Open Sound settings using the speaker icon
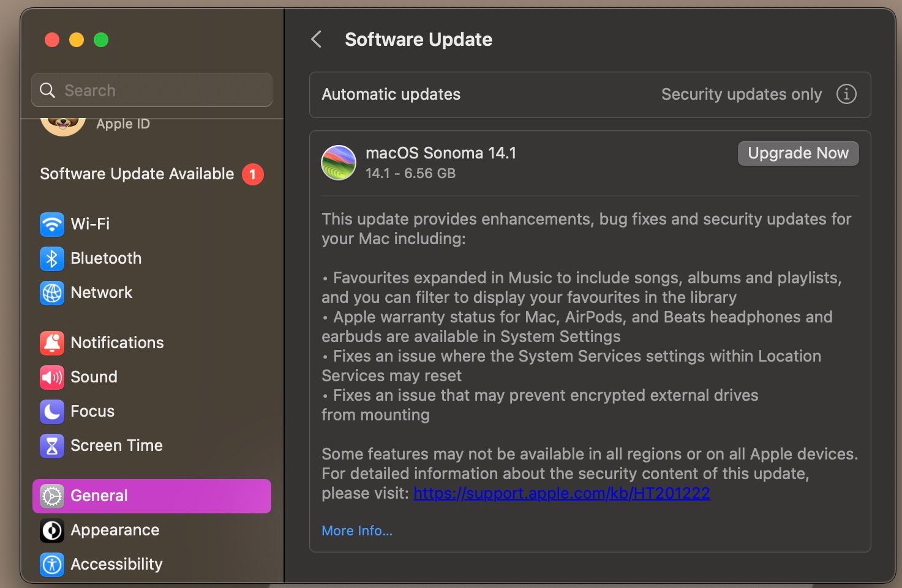This screenshot has height=588, width=902. 52,377
